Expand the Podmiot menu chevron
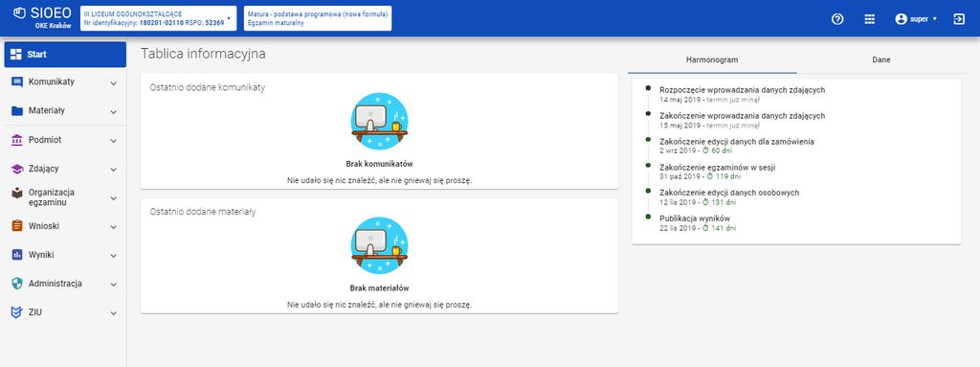The image size is (980, 367). (113, 141)
